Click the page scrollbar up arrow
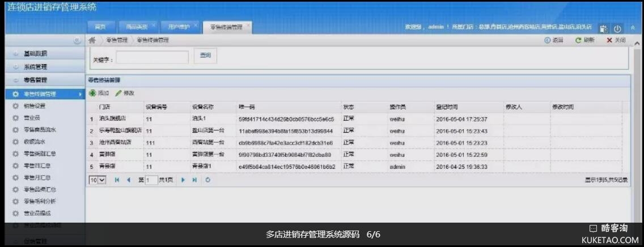Screen dimensions: 644x247 coord(637,43)
